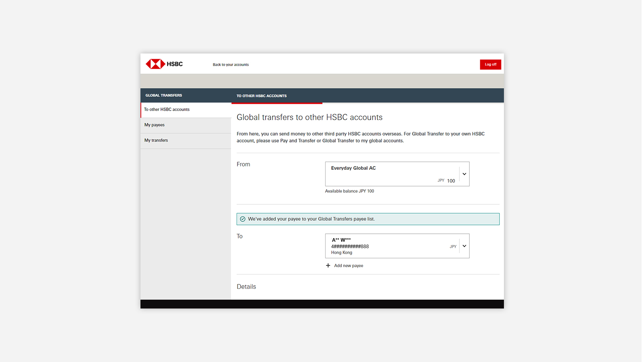Open the To payee dropdown arrow

464,246
